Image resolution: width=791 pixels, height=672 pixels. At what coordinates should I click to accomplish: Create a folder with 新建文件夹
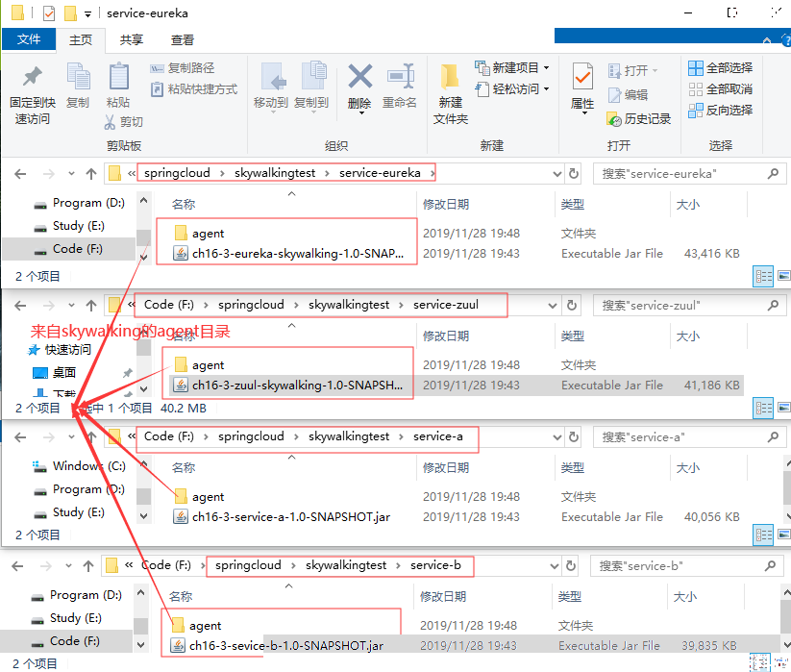click(x=451, y=95)
